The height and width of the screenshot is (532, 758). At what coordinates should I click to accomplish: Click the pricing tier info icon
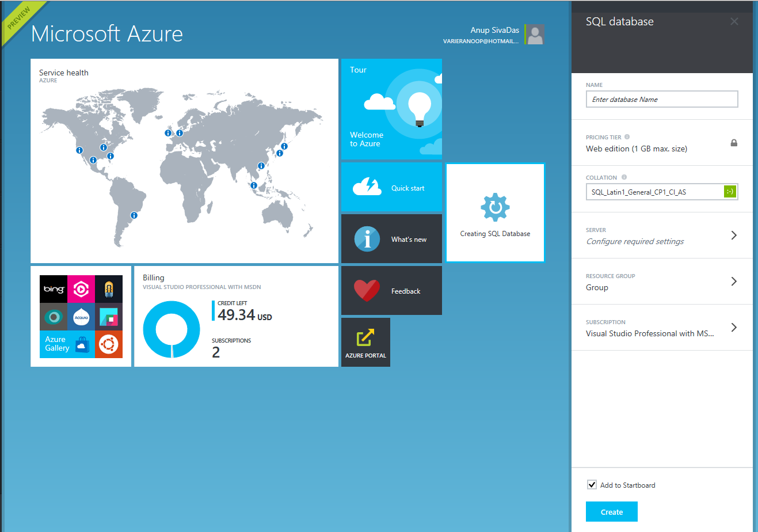tap(627, 137)
